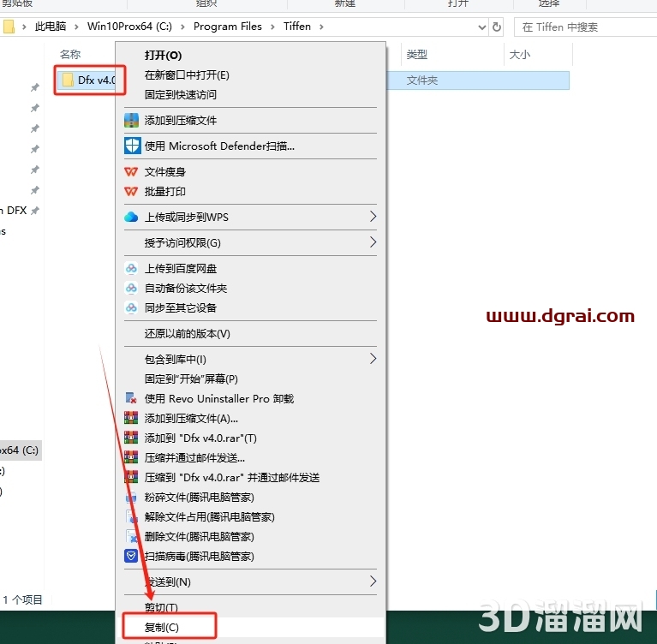Click the WPS cloud icon for 上传或同步到WPS
The height and width of the screenshot is (644, 657).
coord(131,217)
